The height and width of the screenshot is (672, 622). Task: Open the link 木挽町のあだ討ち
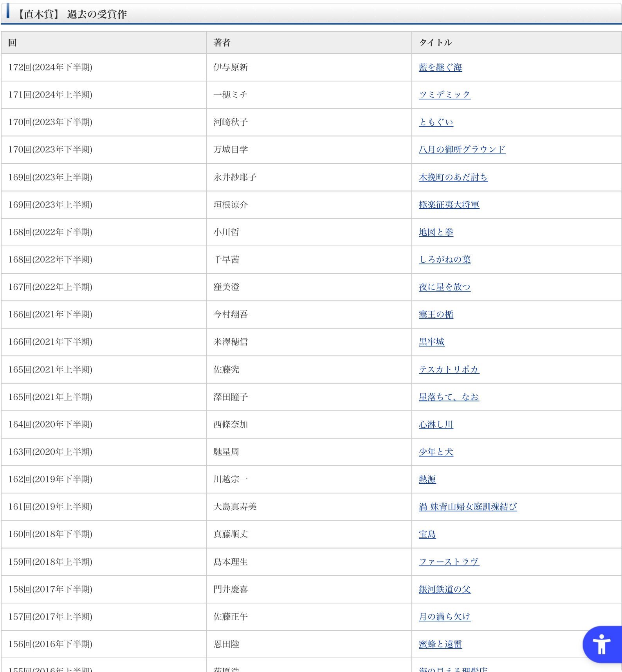pyautogui.click(x=453, y=177)
